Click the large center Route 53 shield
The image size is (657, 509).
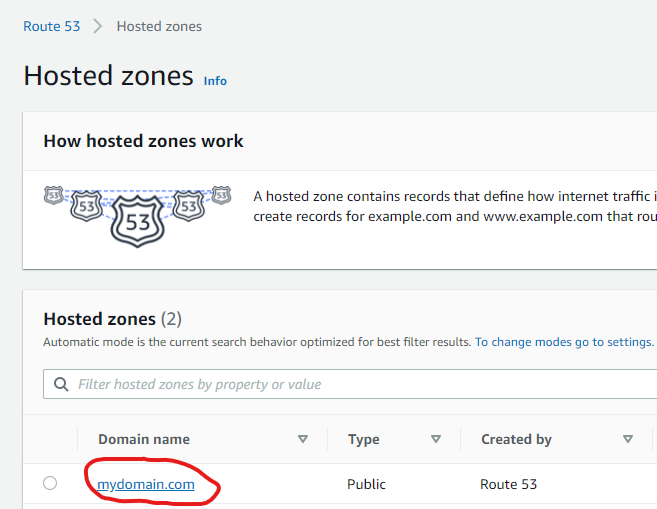click(137, 221)
